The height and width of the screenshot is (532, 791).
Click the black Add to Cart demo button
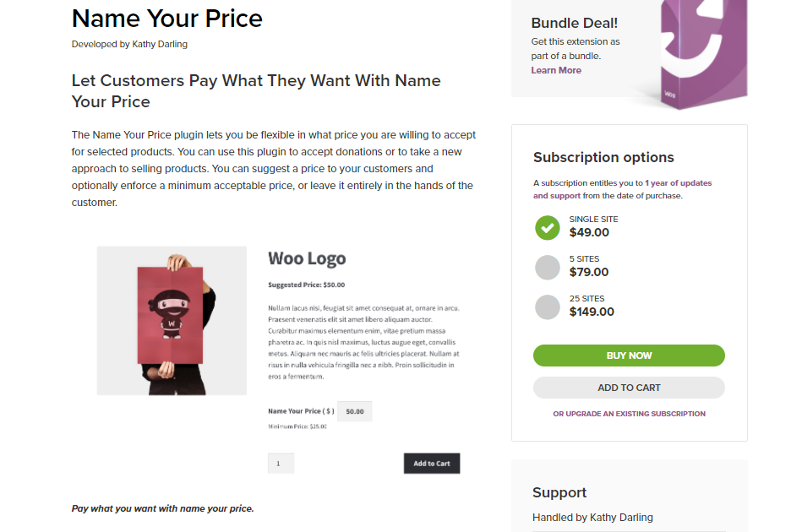point(432,464)
